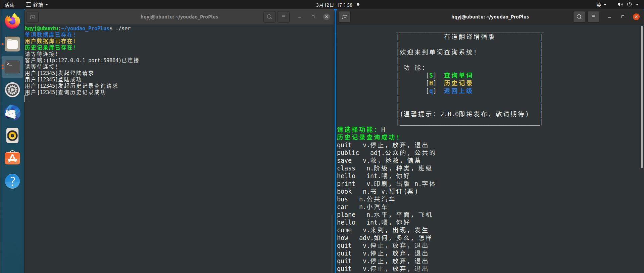This screenshot has height=273, width=644.
Task: Open Rhythmbox music player in dock
Action: 12,135
